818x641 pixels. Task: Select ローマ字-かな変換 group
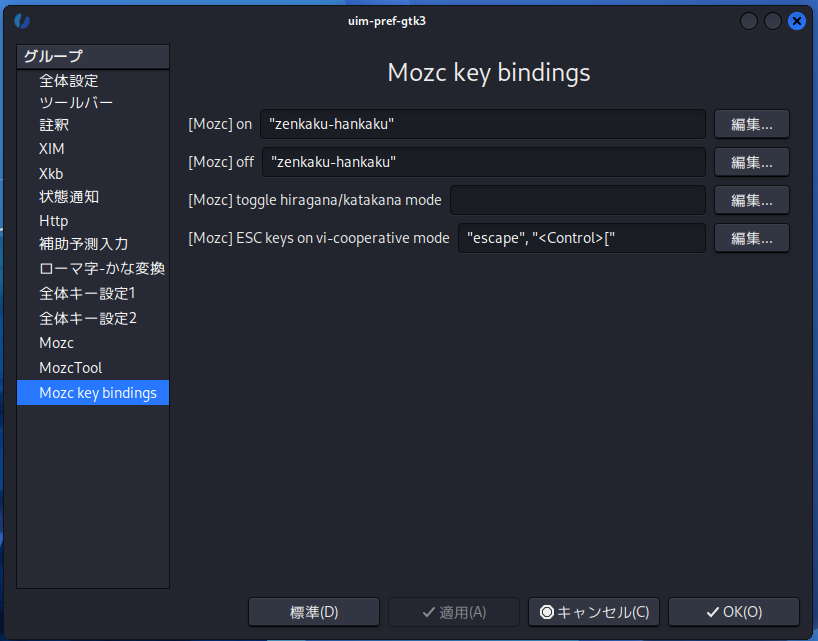pos(93,269)
